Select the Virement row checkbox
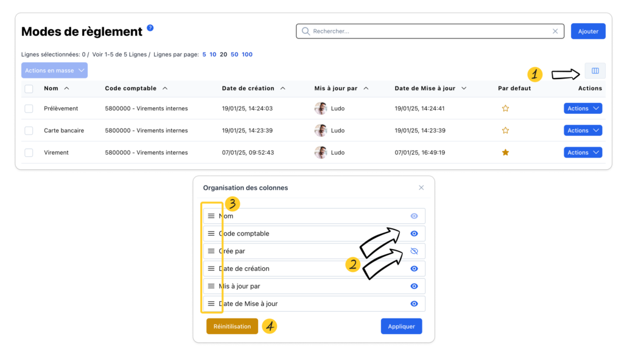 [x=29, y=153]
